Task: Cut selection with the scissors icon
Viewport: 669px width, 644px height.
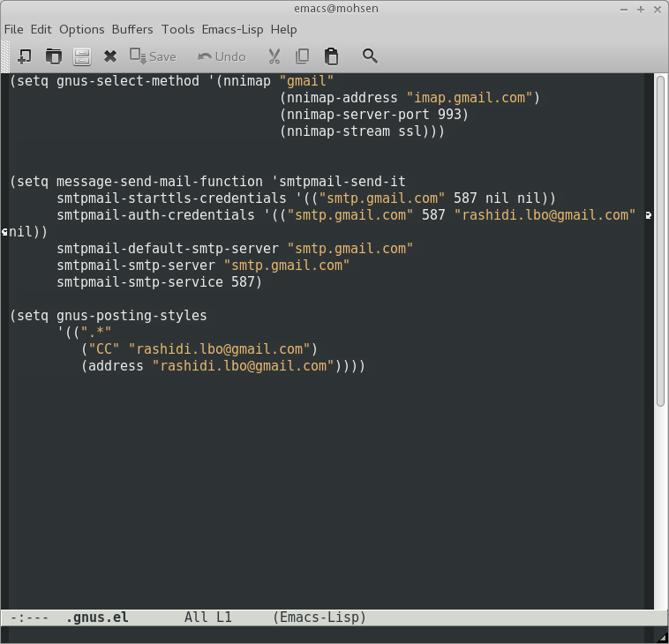Action: [x=274, y=56]
